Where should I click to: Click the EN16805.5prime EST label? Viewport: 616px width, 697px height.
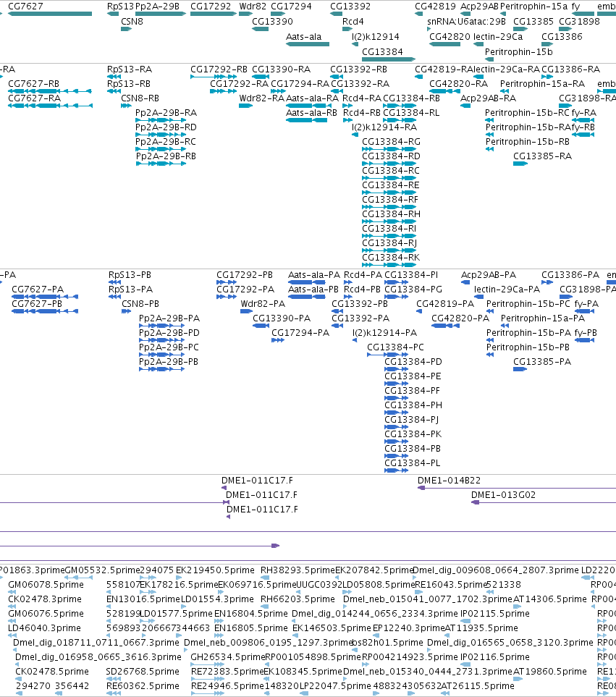tap(251, 628)
